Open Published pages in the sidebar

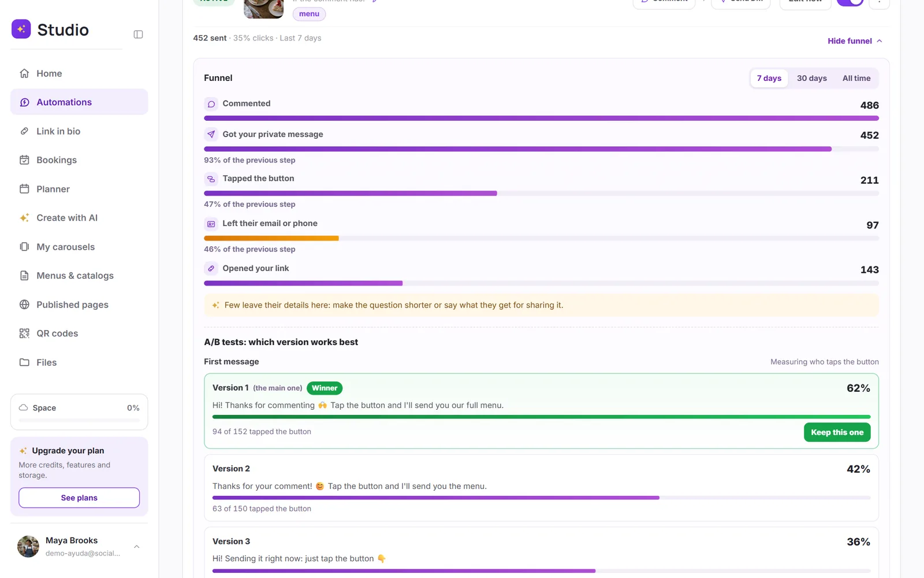tap(79, 305)
